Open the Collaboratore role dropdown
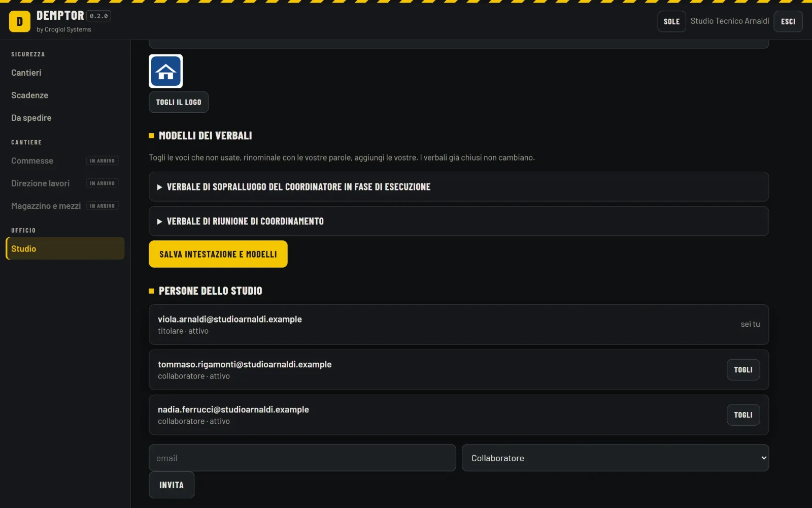Viewport: 812px width, 508px height. click(615, 458)
